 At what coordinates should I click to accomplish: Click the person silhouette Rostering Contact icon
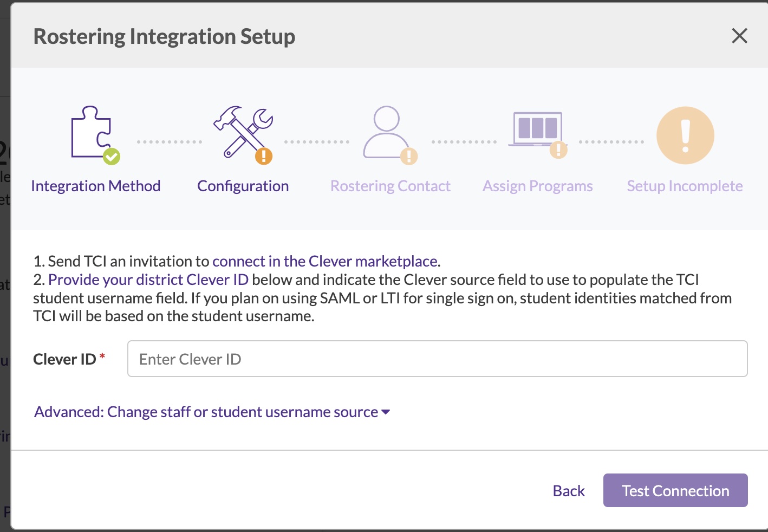pyautogui.click(x=385, y=132)
